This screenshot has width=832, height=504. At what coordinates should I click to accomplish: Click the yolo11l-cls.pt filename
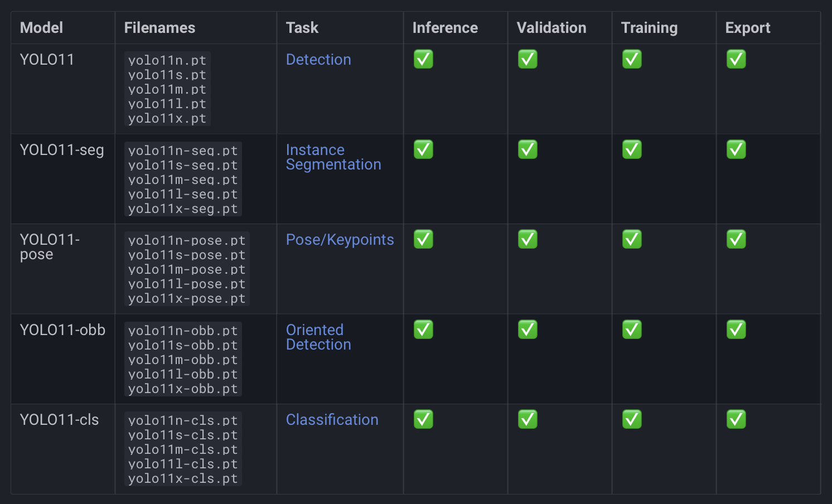[x=183, y=464]
